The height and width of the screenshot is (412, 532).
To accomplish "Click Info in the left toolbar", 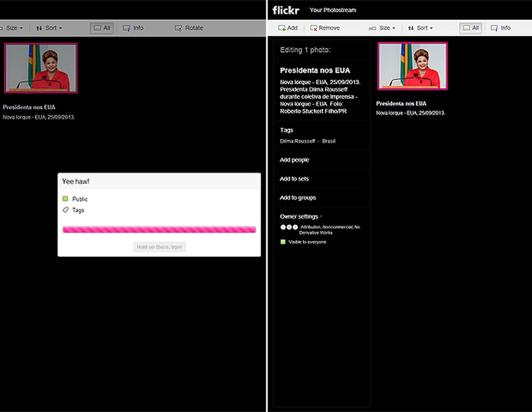I will (133, 28).
